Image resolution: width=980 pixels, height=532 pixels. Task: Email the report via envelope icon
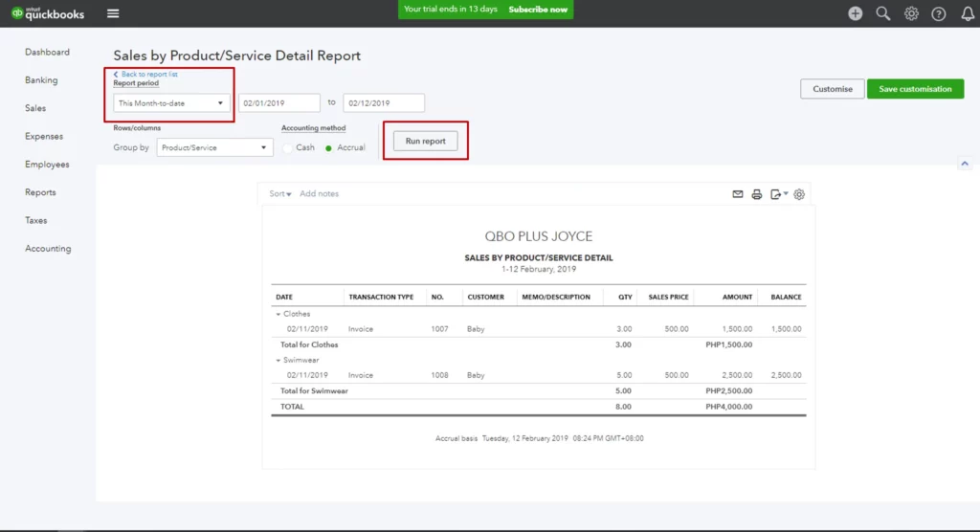(738, 194)
